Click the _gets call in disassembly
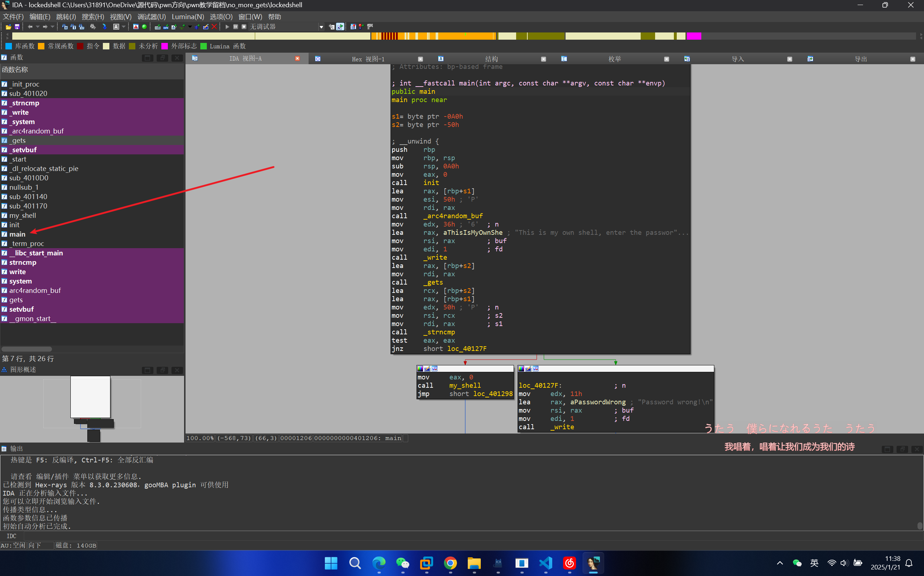924x576 pixels. click(x=433, y=282)
